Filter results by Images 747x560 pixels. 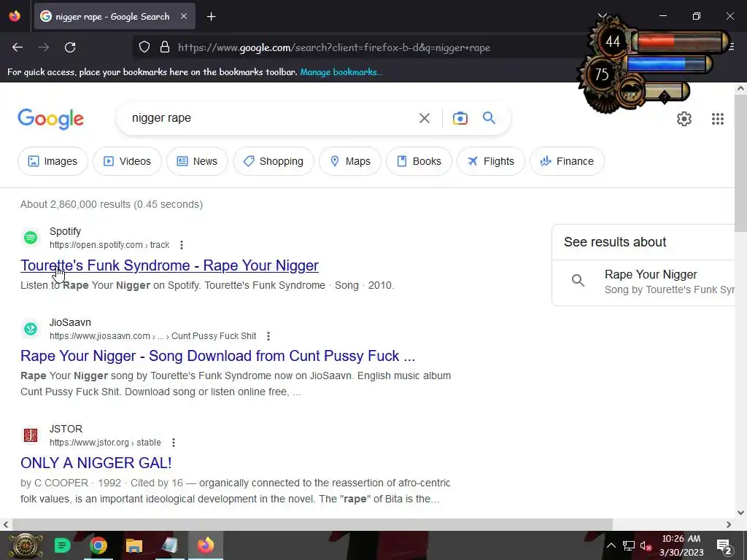(x=53, y=161)
